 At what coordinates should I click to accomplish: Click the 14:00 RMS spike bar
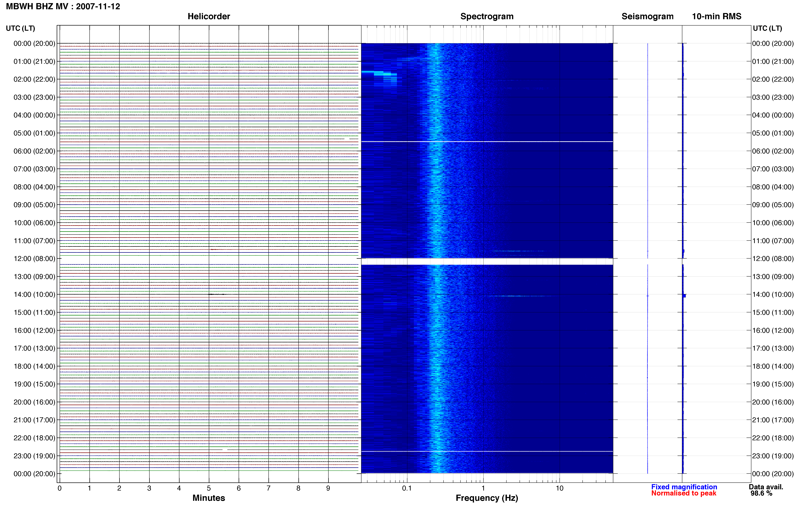click(x=684, y=296)
